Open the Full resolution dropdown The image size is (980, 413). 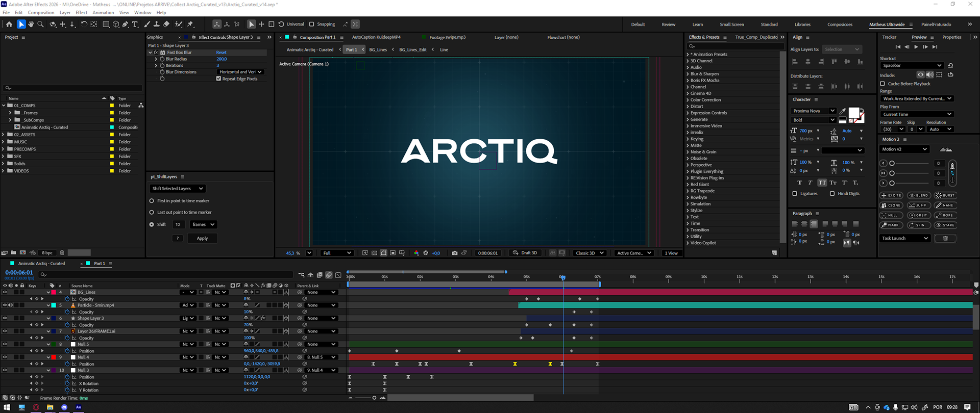coord(337,253)
